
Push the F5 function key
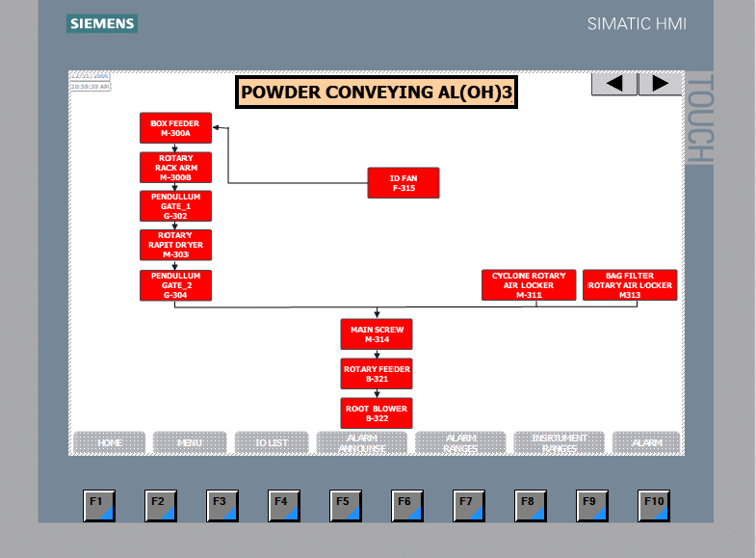pyautogui.click(x=346, y=506)
